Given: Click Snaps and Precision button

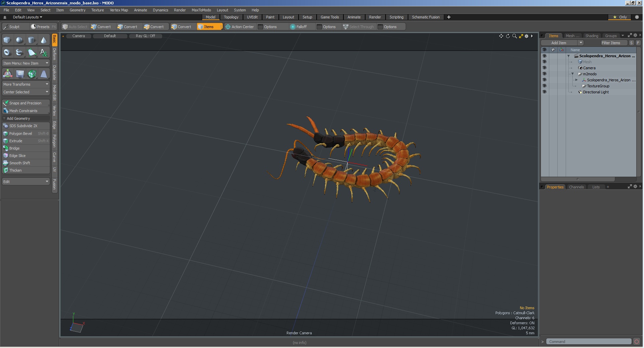Looking at the screenshot, I should point(26,103).
